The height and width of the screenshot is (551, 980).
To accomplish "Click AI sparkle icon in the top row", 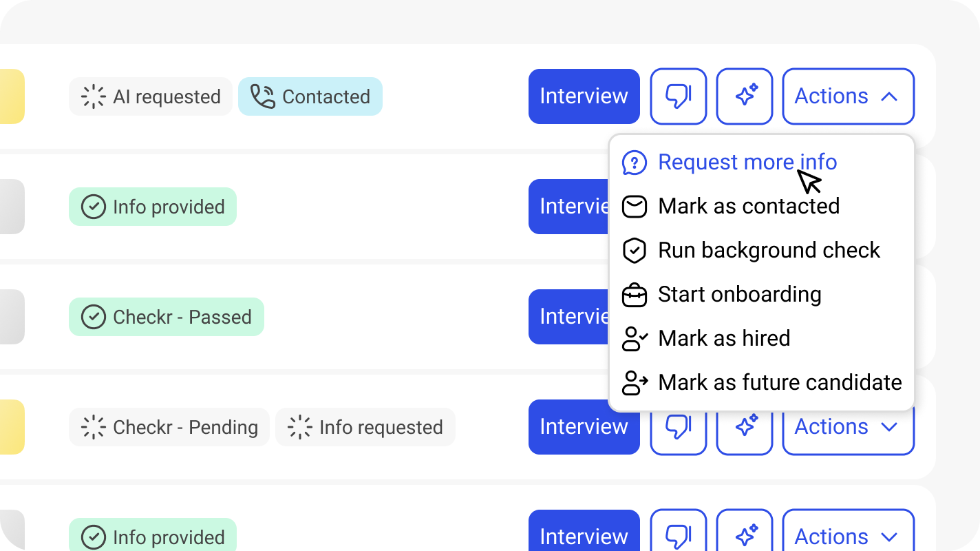I will pyautogui.click(x=744, y=96).
